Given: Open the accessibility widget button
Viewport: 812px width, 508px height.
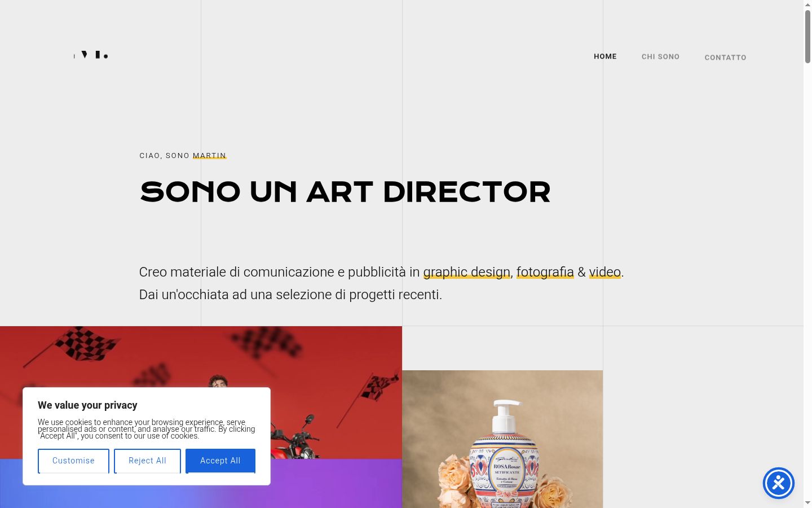Looking at the screenshot, I should tap(779, 483).
